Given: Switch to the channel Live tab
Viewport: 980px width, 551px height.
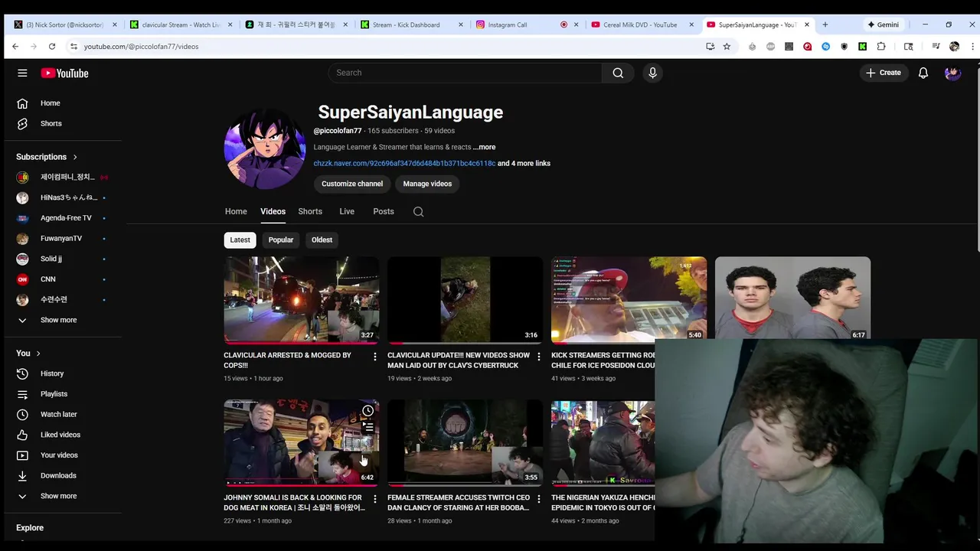Looking at the screenshot, I should 347,212.
